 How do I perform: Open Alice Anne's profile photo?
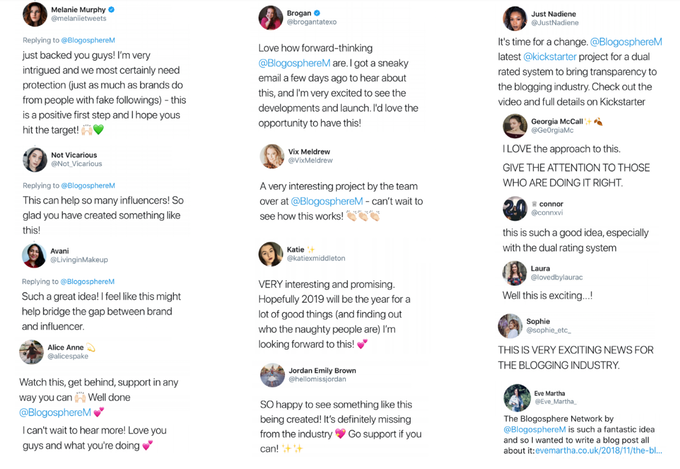[x=32, y=352]
